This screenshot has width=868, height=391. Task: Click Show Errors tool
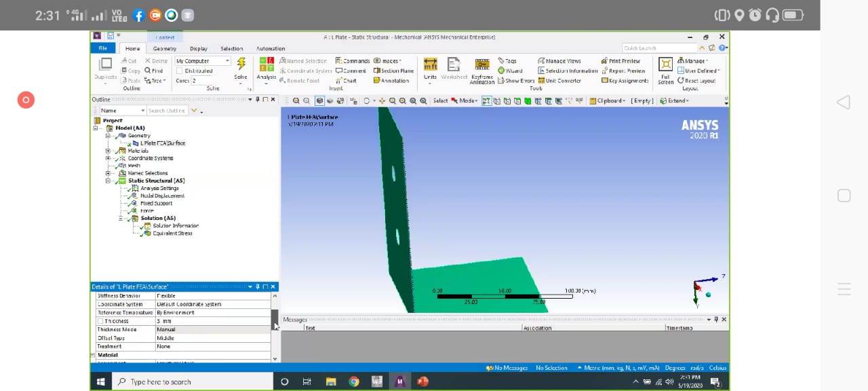516,81
